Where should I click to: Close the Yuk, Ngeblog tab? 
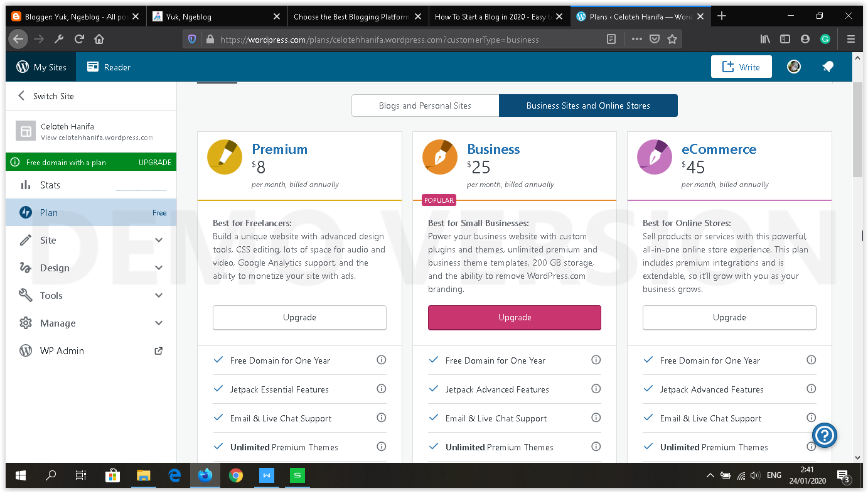click(277, 16)
